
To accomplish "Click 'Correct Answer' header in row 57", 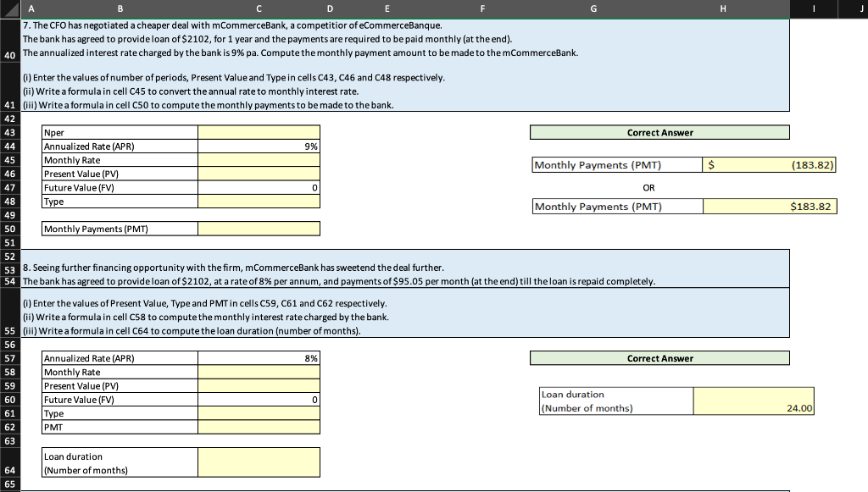I will point(659,358).
